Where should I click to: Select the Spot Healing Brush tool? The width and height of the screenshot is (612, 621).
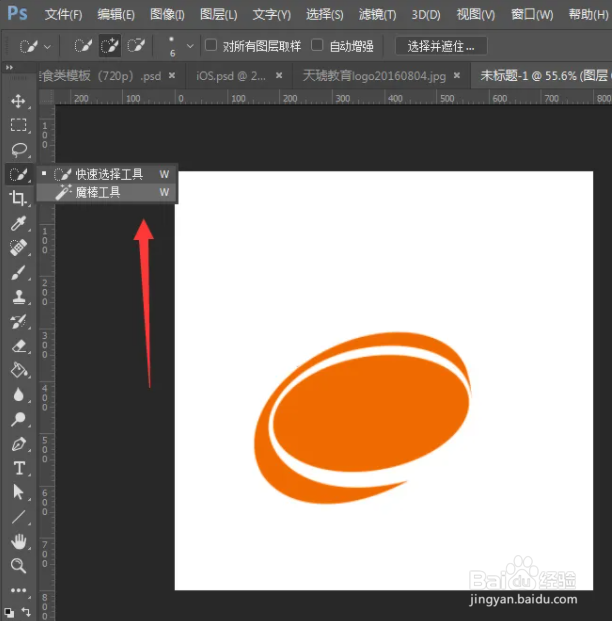(x=18, y=248)
